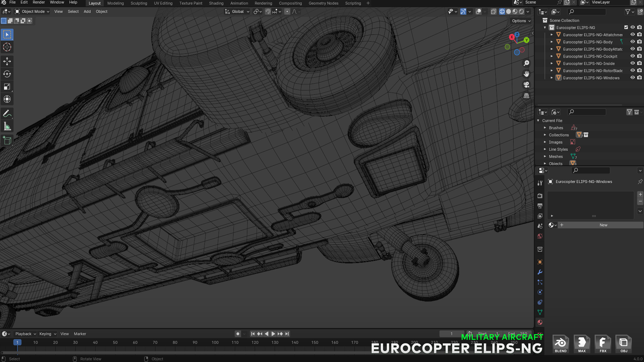Open the Particles properties tab
The width and height of the screenshot is (644, 362).
point(540,282)
